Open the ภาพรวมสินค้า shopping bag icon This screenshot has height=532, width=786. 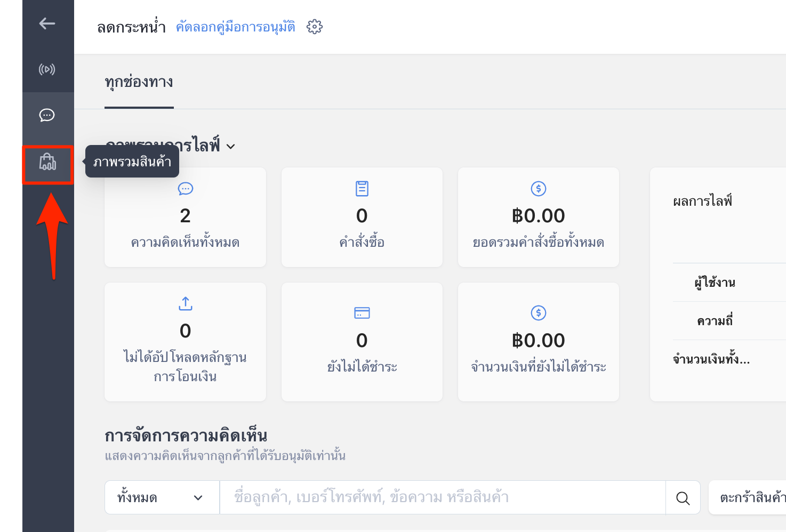pos(47,162)
